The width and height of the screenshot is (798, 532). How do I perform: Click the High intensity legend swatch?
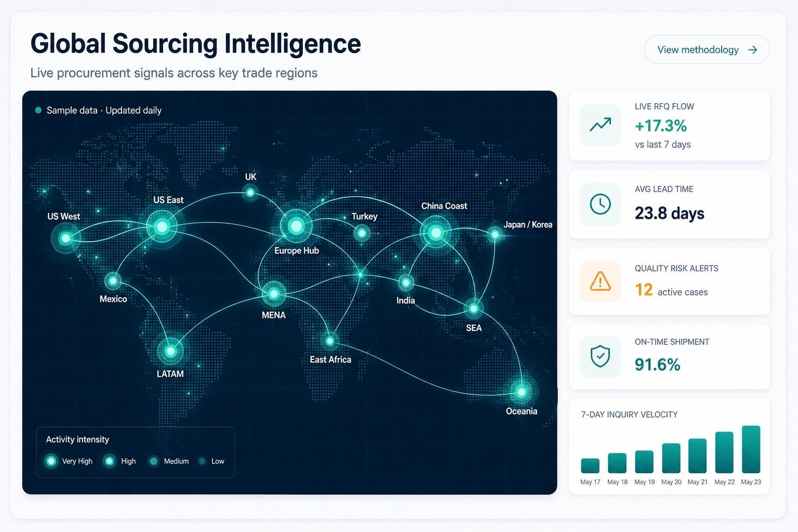[109, 461]
